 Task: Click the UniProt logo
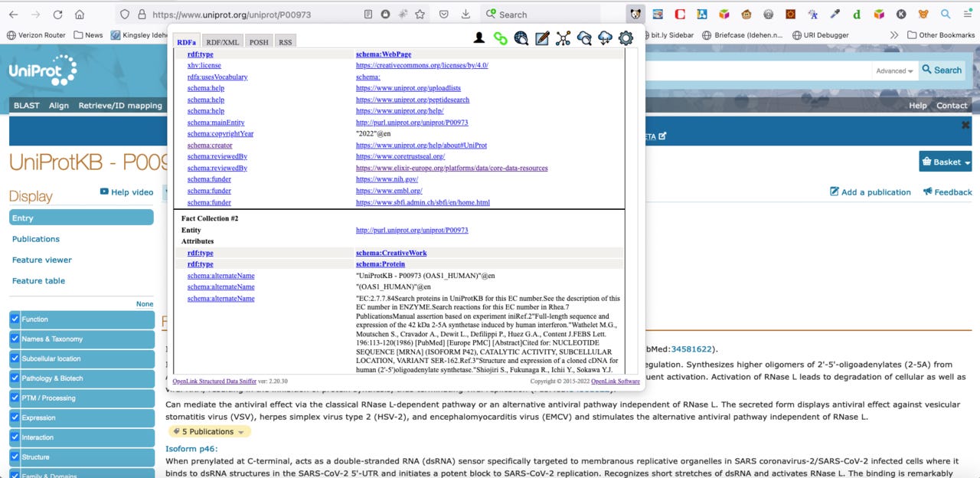coord(43,70)
